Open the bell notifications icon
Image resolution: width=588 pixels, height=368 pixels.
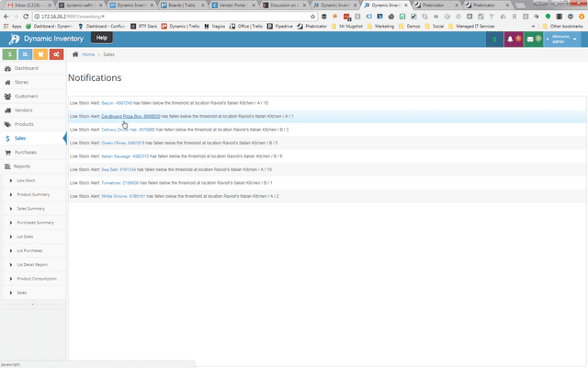pyautogui.click(x=514, y=39)
